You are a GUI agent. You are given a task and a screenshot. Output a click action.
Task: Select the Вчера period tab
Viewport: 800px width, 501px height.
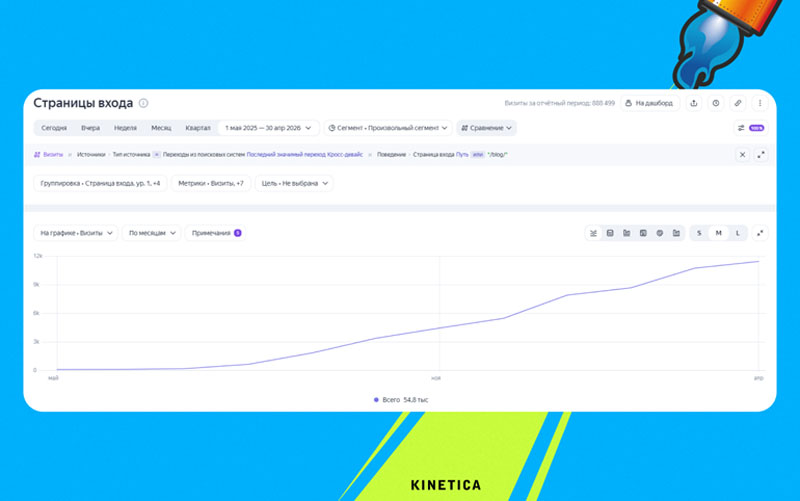click(90, 128)
